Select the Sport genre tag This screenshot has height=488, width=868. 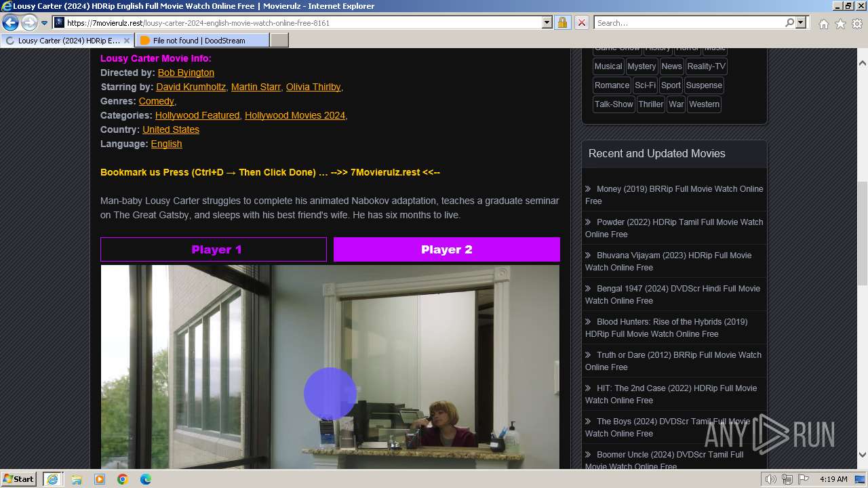tap(671, 85)
